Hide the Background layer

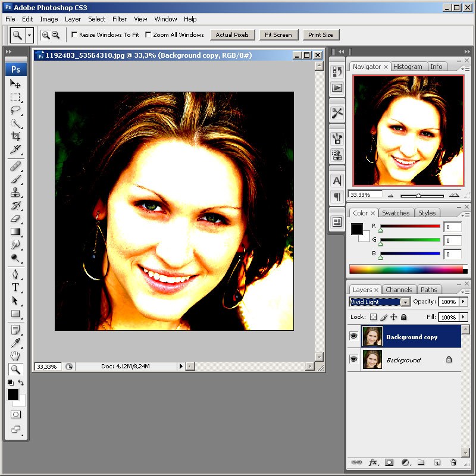pos(353,359)
